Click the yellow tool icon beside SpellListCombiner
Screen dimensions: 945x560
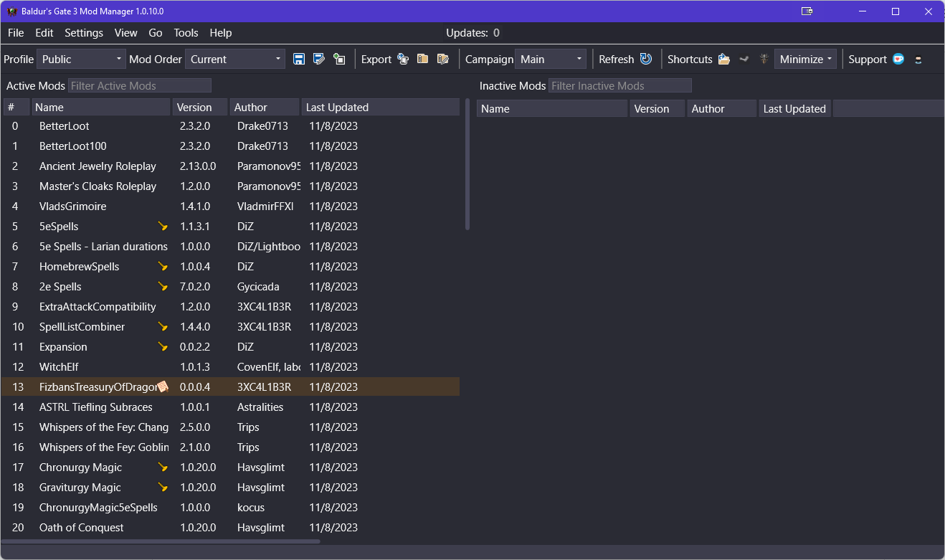coord(163,326)
